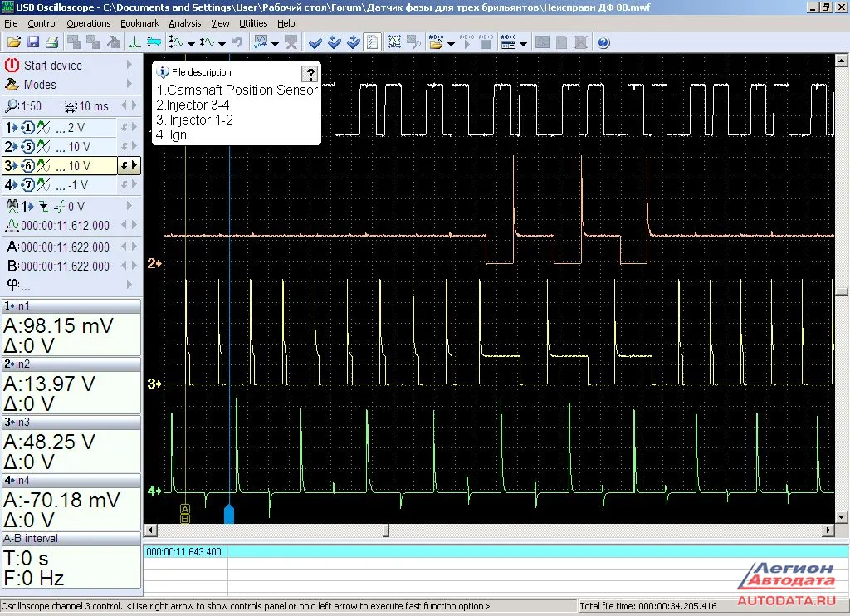Click cursor A time 000:00:11.622.000
Viewport: 850px width, 616px height.
(65, 247)
